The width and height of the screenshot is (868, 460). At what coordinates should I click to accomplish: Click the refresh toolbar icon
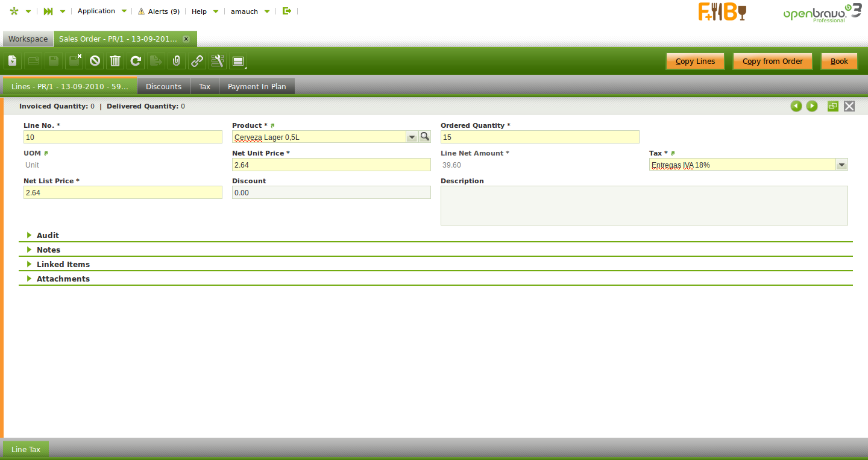pos(136,61)
